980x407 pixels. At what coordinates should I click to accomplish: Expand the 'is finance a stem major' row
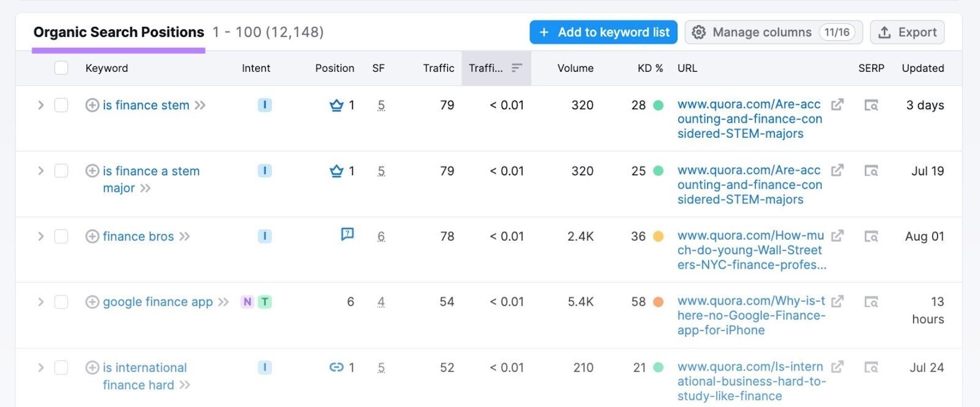coord(40,171)
